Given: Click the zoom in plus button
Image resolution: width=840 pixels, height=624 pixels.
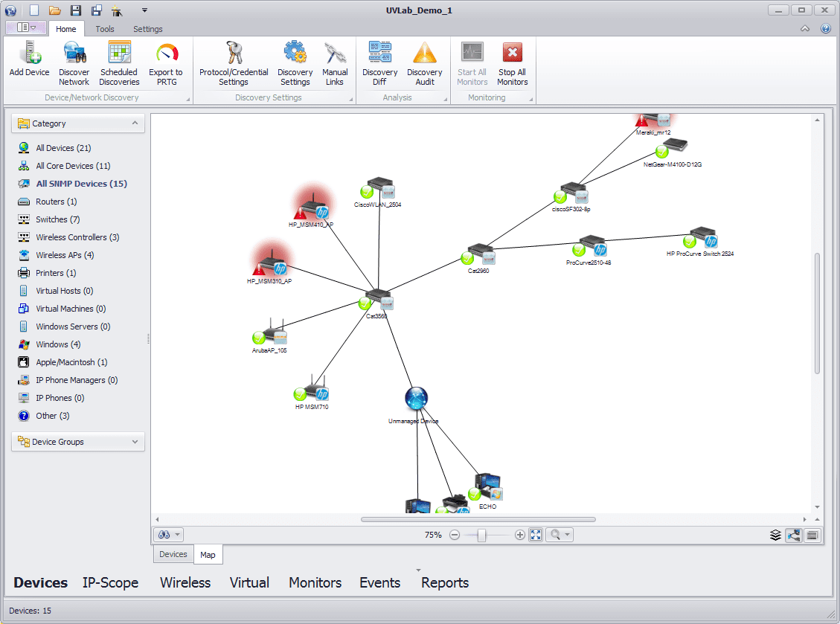Looking at the screenshot, I should pos(519,535).
